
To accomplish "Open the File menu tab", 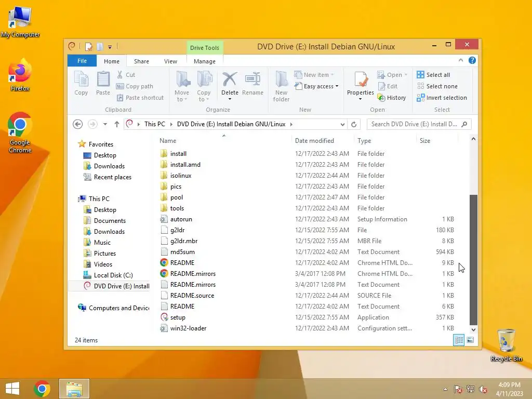I will 82,61.
